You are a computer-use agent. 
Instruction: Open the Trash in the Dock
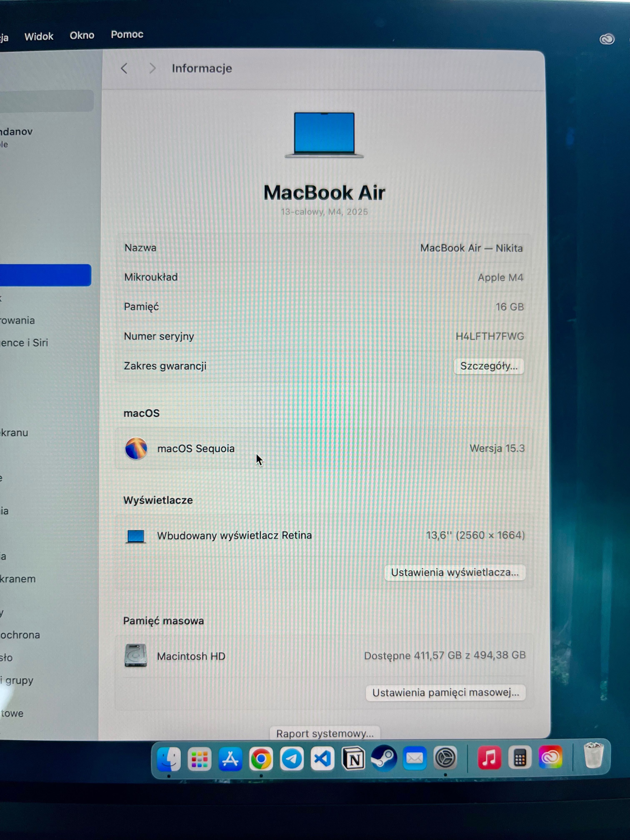(594, 756)
